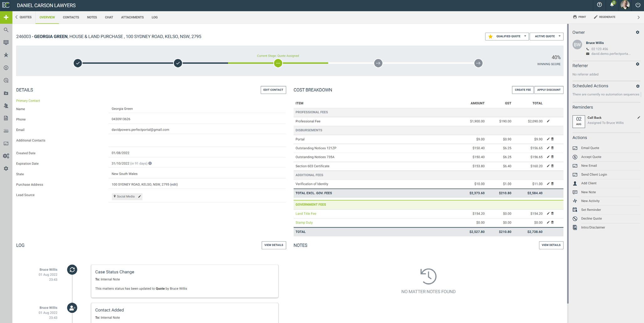644x323 pixels.
Task: Click the main vertical scrollbar
Action: click(x=567, y=163)
